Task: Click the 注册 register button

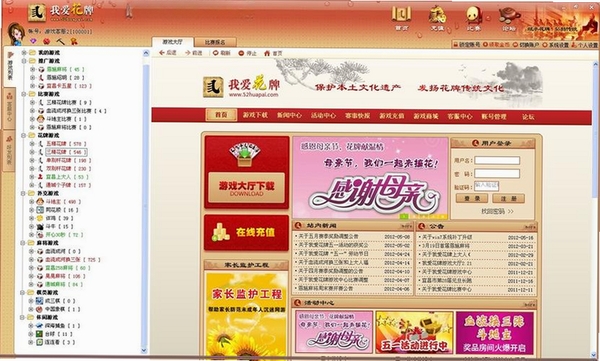Action: click(508, 198)
